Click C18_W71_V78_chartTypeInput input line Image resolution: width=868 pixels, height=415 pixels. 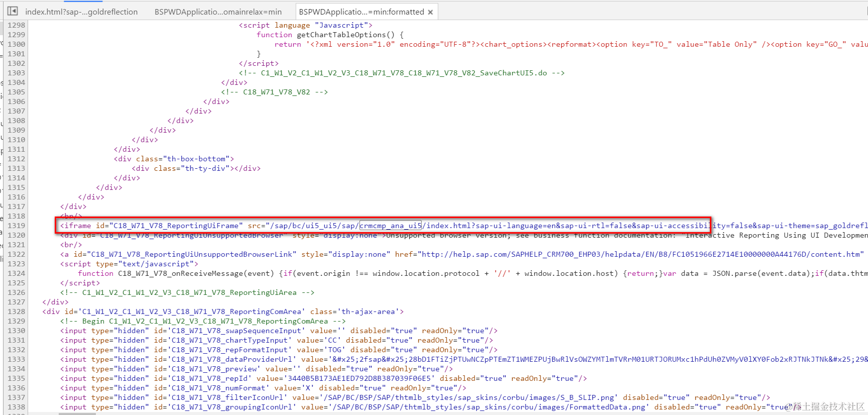point(277,340)
